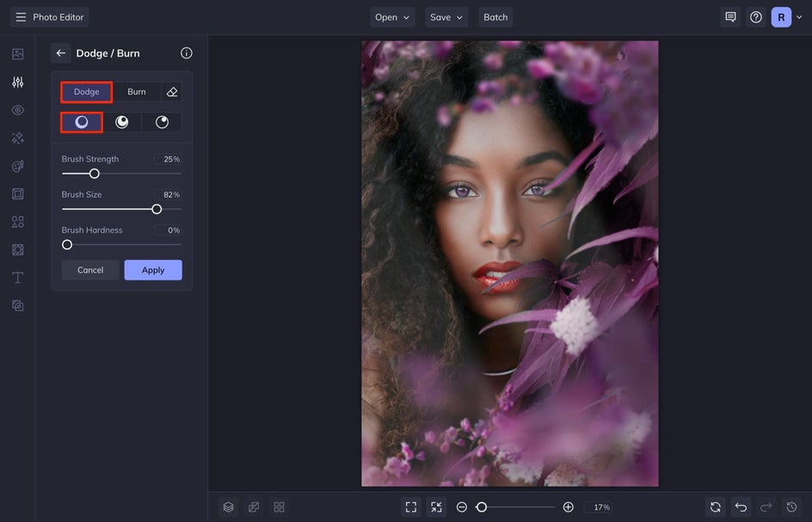Expand the Save dropdown
The height and width of the screenshot is (522, 812).
click(446, 17)
